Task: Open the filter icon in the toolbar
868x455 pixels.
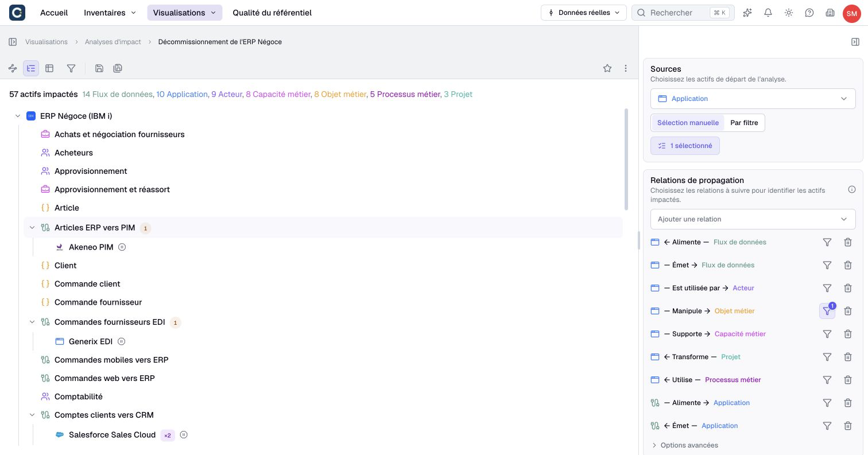Action: (x=71, y=68)
